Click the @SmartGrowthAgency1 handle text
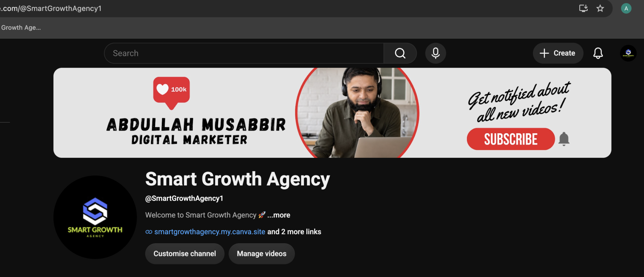644x277 pixels. [184, 198]
